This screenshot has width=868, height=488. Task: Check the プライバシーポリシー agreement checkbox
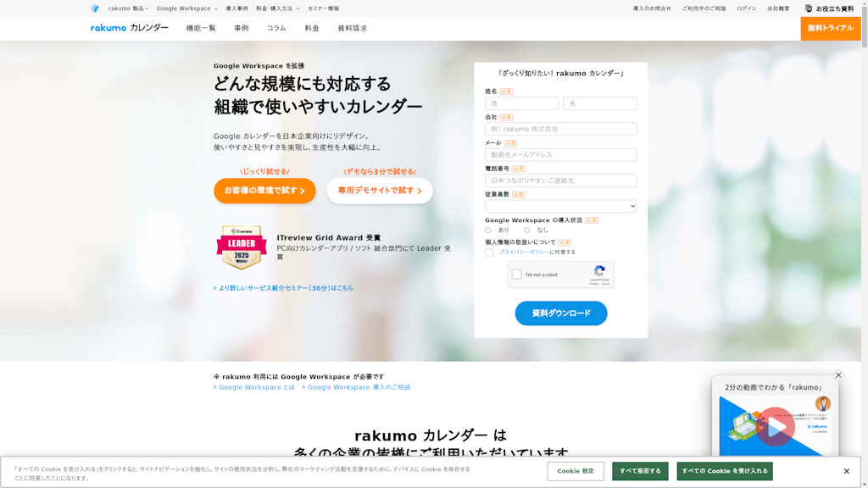tap(490, 252)
